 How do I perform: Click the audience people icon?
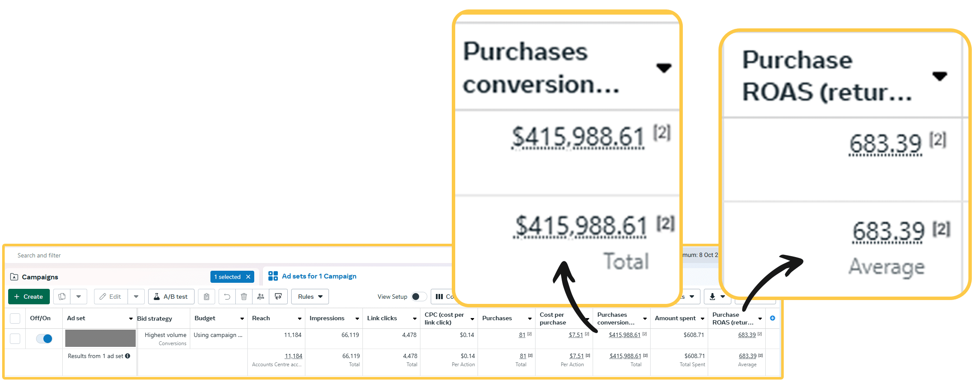click(261, 297)
